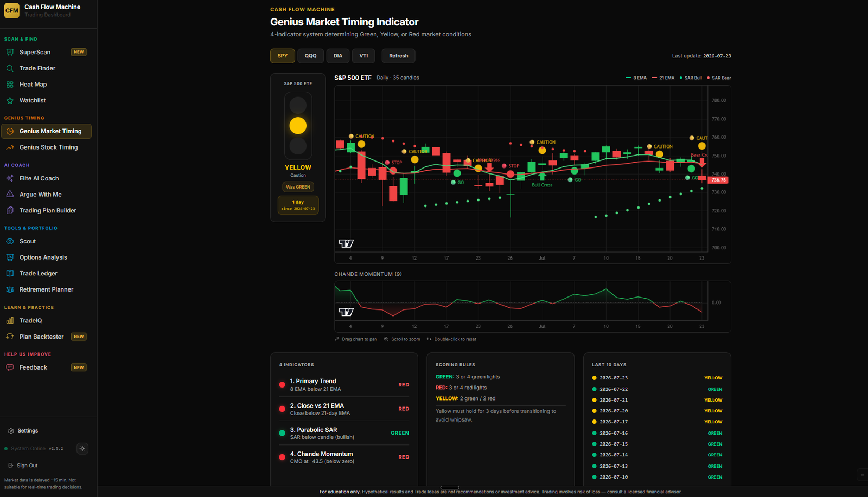The image size is (868, 497).
Task: Click the 21 EMA legend entry
Action: (663, 78)
